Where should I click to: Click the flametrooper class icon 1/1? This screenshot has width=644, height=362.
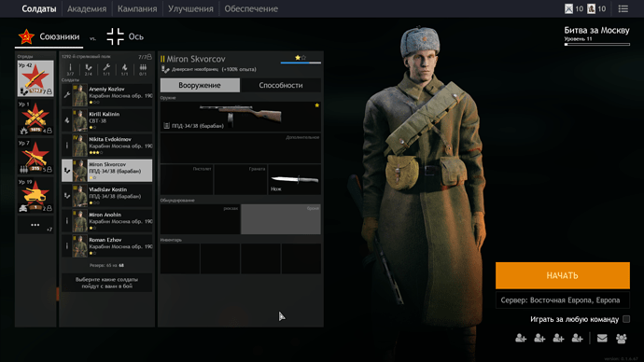tap(124, 69)
